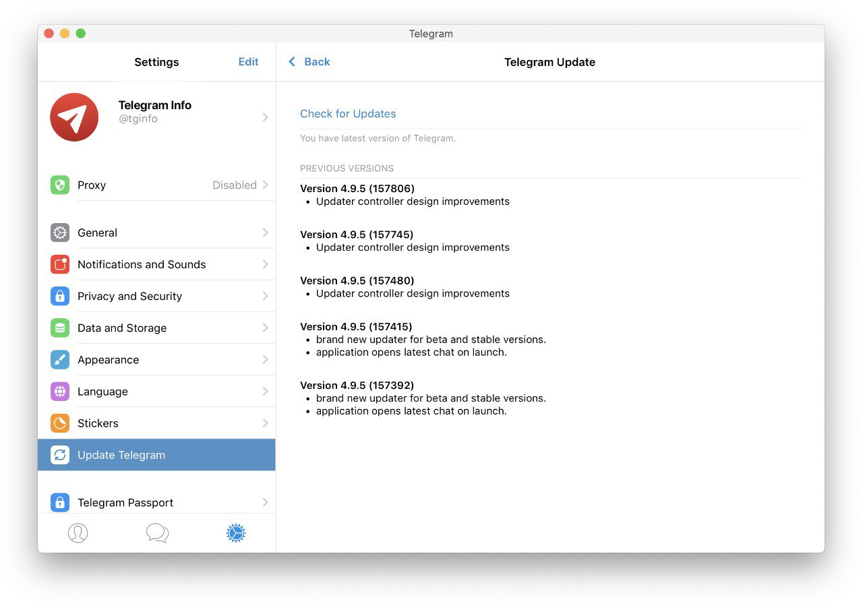Click the Proxy label
The height and width of the screenshot is (616, 863).
92,185
